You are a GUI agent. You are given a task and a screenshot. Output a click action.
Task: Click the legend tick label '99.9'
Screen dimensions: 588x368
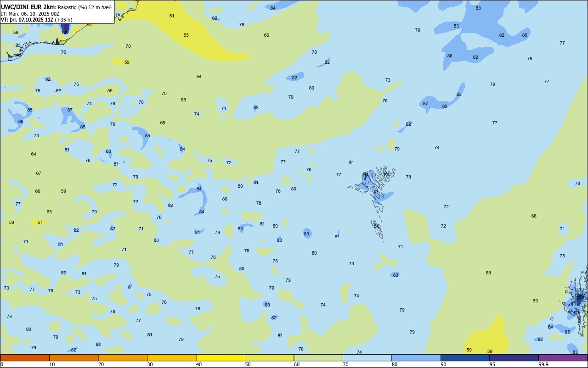[x=543, y=364]
